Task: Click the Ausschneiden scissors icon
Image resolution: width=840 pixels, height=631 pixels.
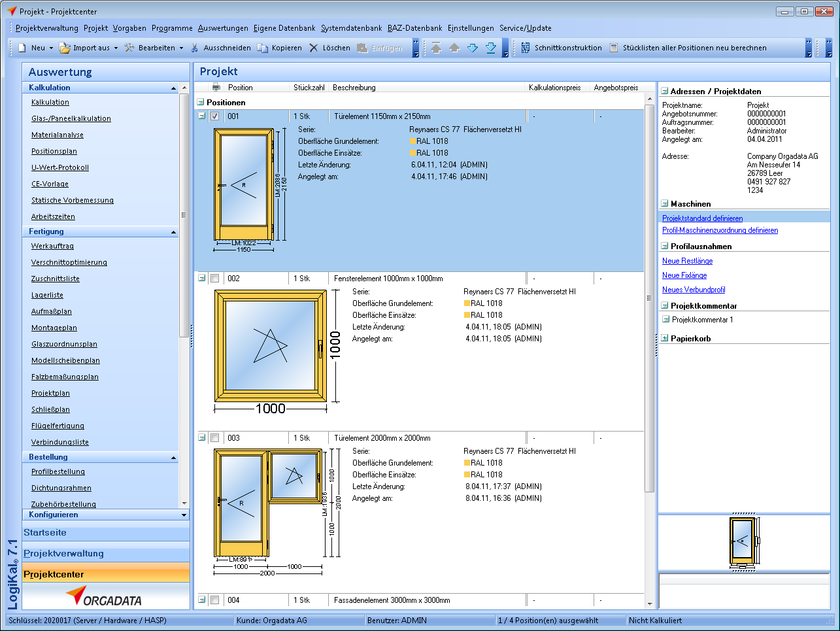Action: coord(195,48)
